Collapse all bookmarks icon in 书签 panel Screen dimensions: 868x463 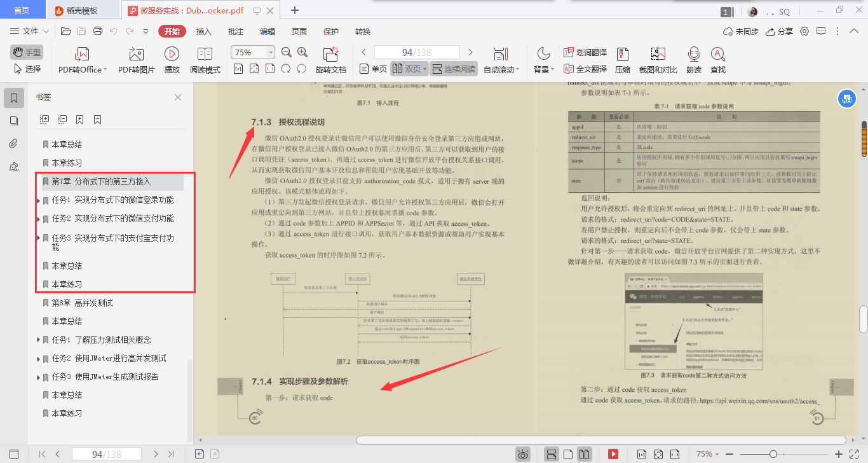coord(62,119)
